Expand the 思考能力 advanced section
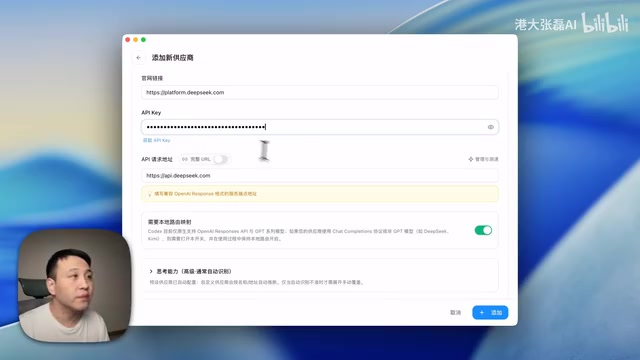This screenshot has height=360, width=640. click(190, 271)
